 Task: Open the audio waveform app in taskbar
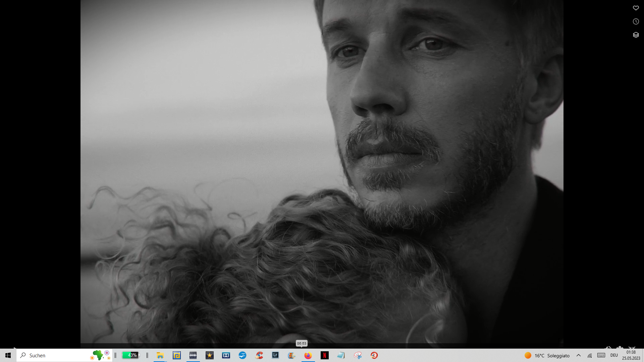[193, 355]
